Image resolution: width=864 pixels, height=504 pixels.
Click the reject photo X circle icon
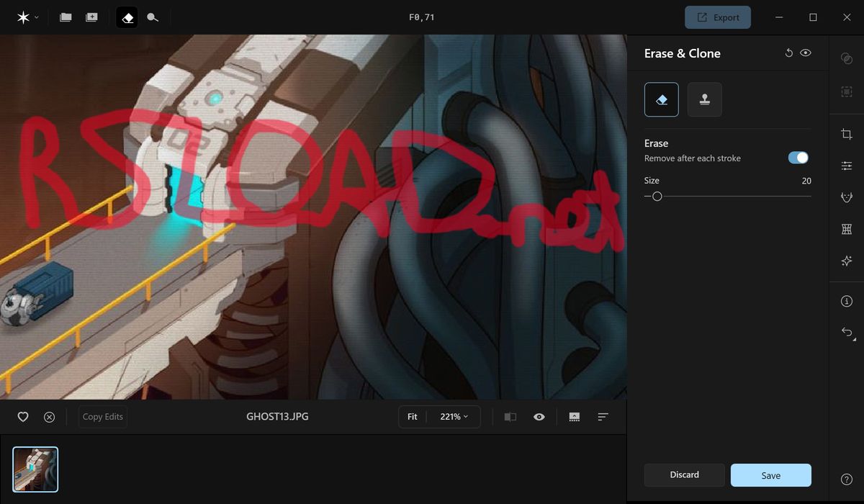coord(49,417)
